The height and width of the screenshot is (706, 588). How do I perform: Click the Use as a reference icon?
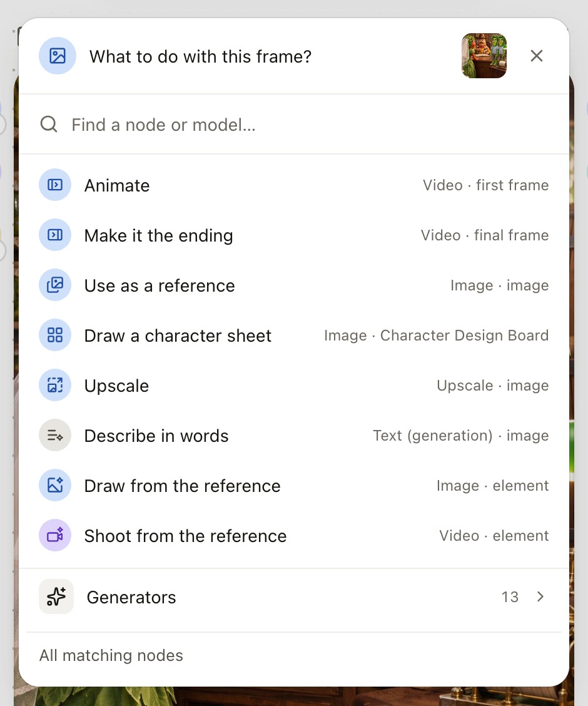55,285
